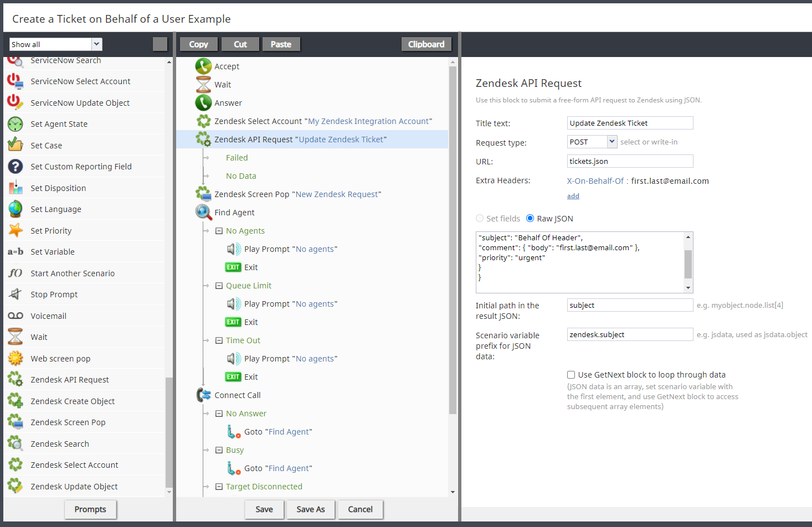812x527 pixels.
Task: Pick the Set Case folder icon
Action: pos(15,145)
